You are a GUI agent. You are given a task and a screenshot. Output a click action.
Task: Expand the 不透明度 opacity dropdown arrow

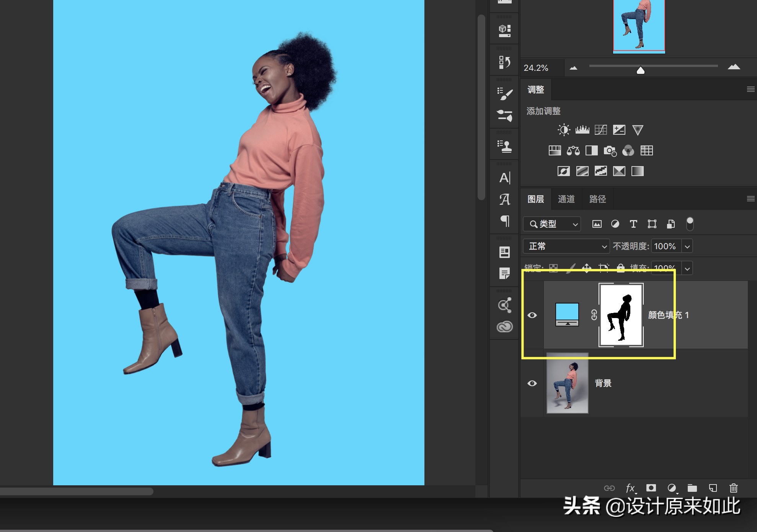pyautogui.click(x=687, y=246)
